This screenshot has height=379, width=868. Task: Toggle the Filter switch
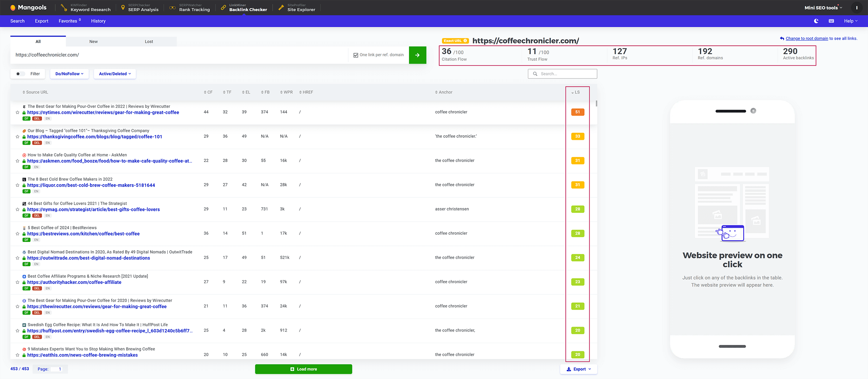[20, 74]
